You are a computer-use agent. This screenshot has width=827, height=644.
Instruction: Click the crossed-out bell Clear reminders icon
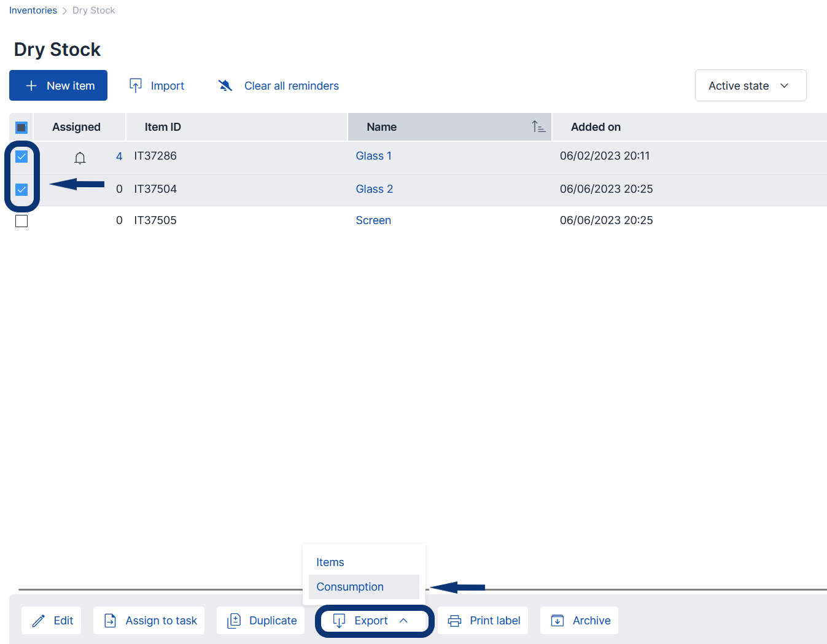(225, 86)
